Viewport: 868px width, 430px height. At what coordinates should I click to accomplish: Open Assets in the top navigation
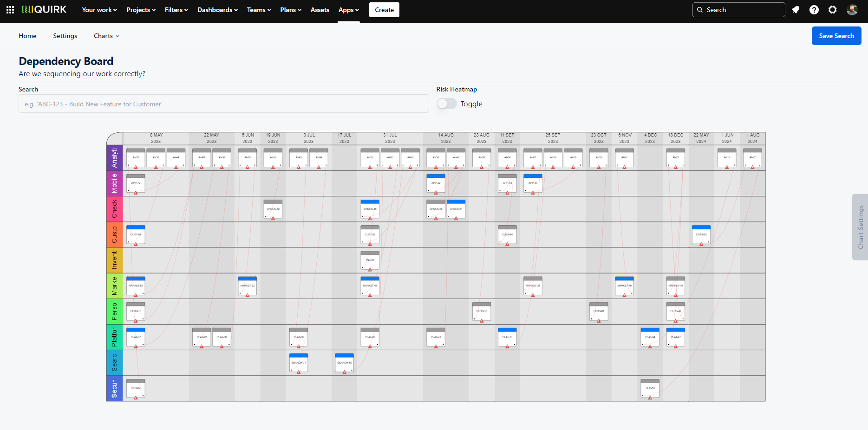tap(320, 10)
